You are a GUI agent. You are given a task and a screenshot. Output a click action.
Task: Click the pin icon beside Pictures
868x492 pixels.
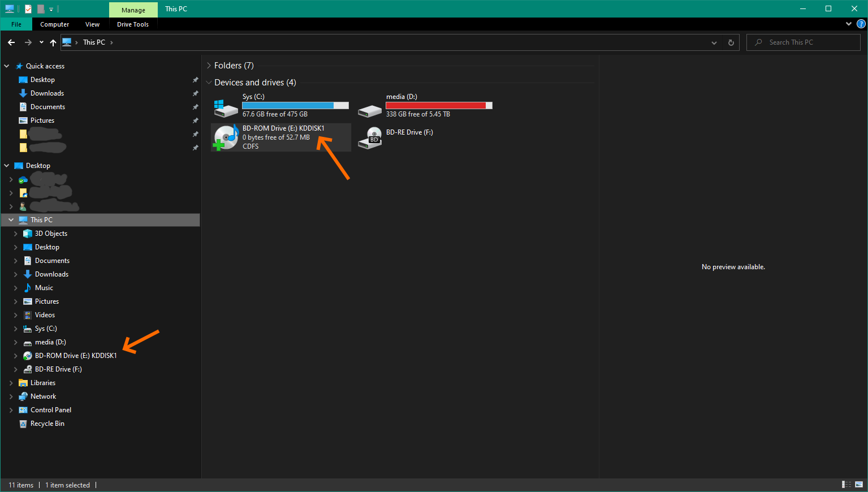click(195, 120)
